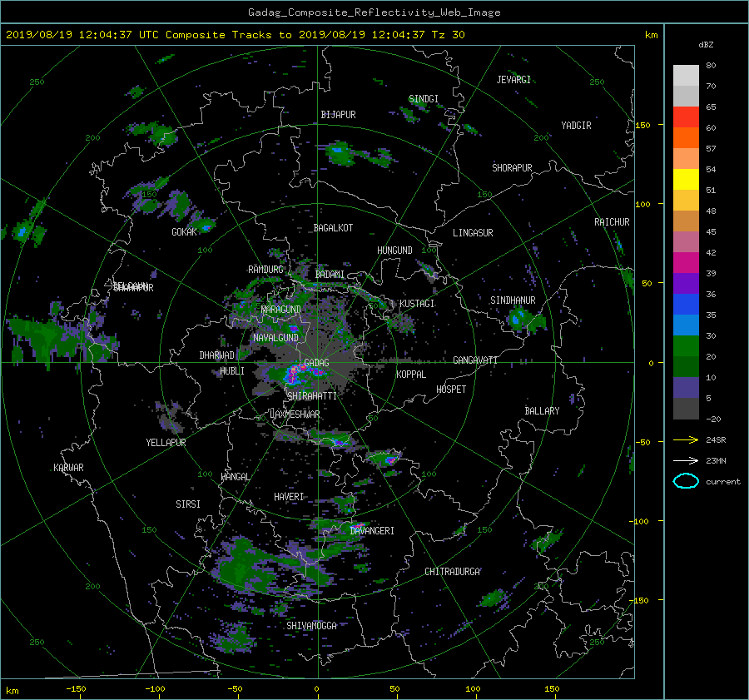Click the intense magenta echo near Gadag
Viewport: 749px width, 700px height.
pyautogui.click(x=293, y=373)
